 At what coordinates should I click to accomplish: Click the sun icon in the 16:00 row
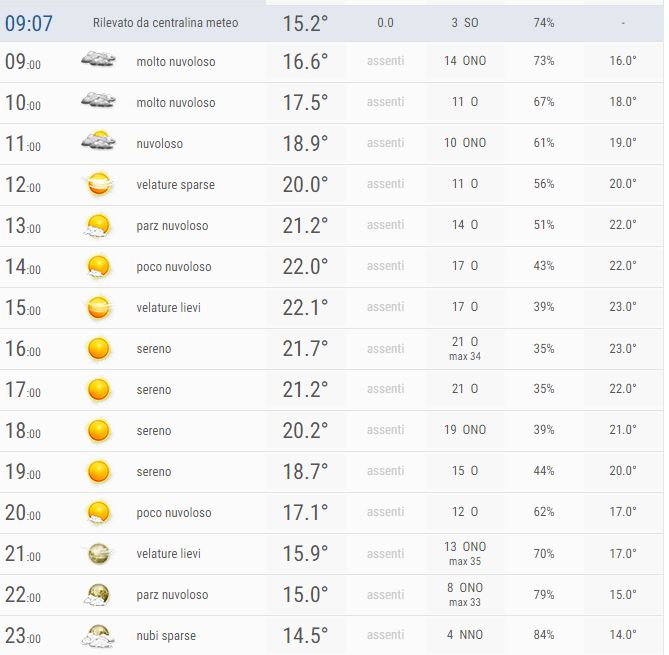point(98,349)
